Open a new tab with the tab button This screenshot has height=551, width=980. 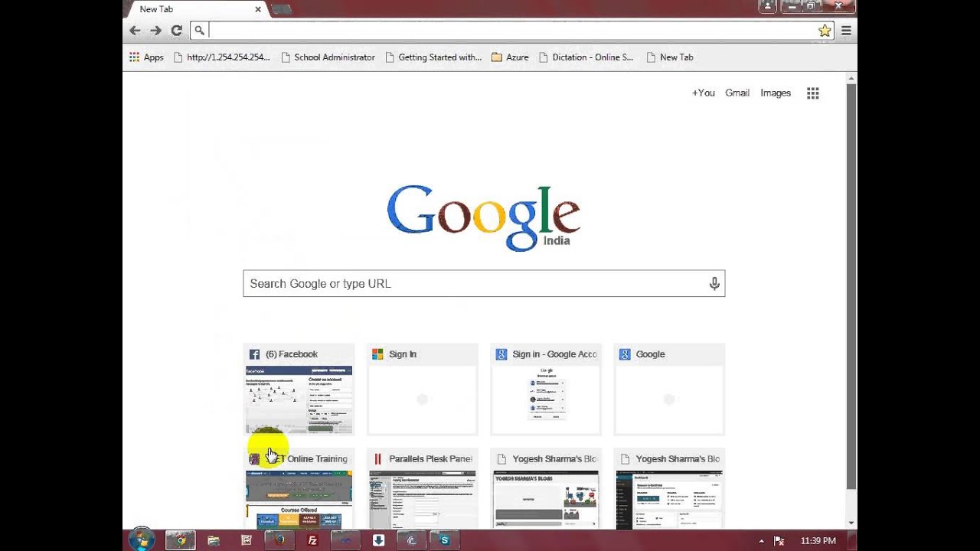[x=281, y=9]
